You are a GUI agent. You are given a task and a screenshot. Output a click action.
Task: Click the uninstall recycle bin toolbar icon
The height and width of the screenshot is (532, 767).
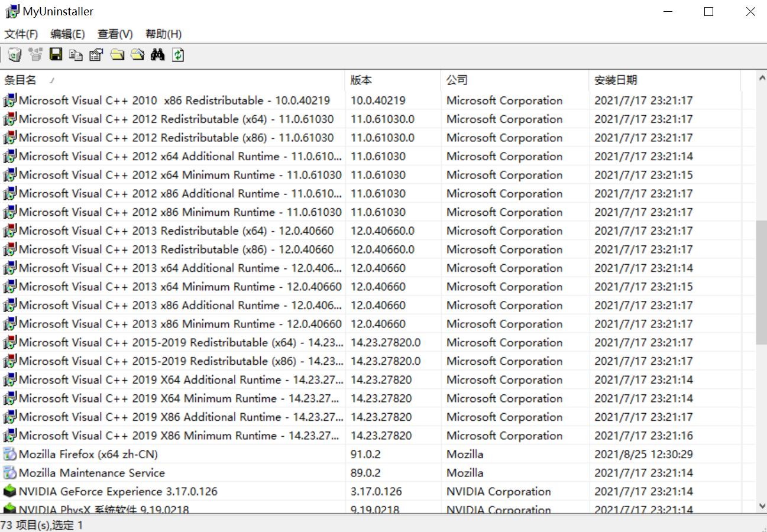(15, 55)
